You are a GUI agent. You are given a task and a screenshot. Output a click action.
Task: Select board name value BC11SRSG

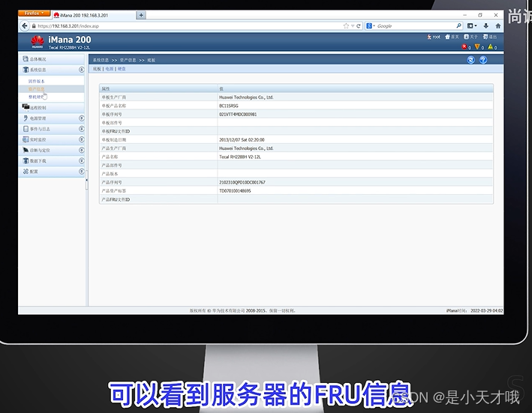click(229, 106)
